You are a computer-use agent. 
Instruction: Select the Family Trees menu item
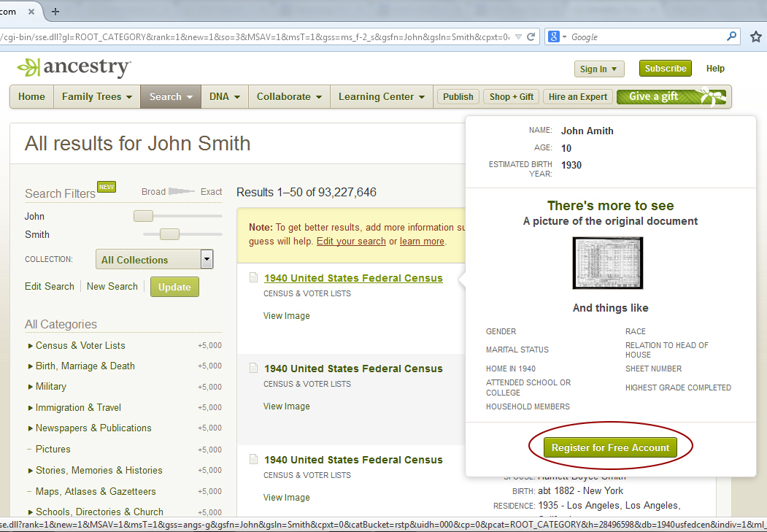pyautogui.click(x=92, y=96)
